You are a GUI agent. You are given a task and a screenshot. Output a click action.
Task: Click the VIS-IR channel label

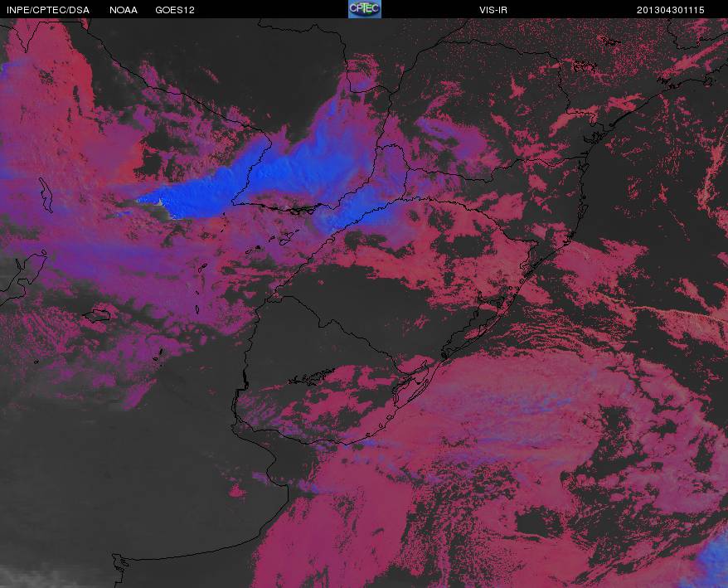[x=493, y=10]
